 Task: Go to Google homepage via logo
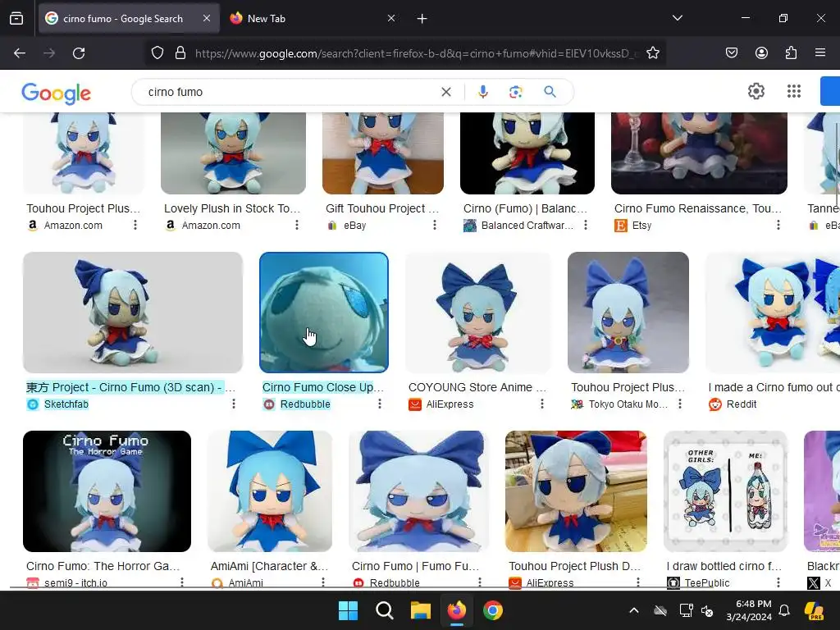point(57,94)
